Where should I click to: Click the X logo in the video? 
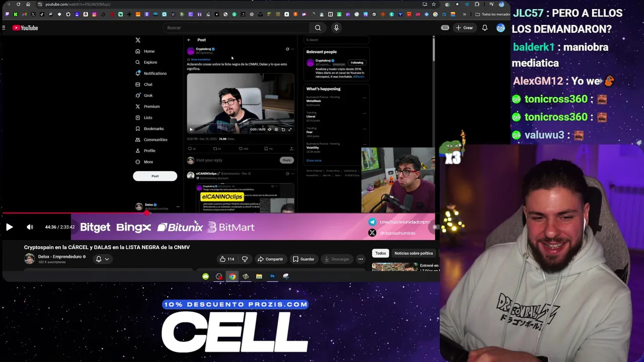pyautogui.click(x=138, y=40)
